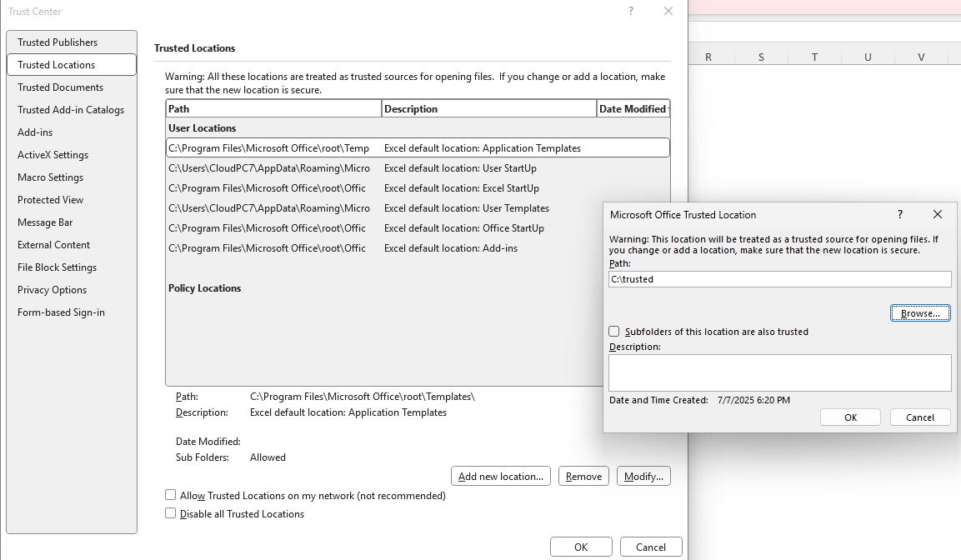
Task: Select User StartUp location row
Action: (x=418, y=167)
